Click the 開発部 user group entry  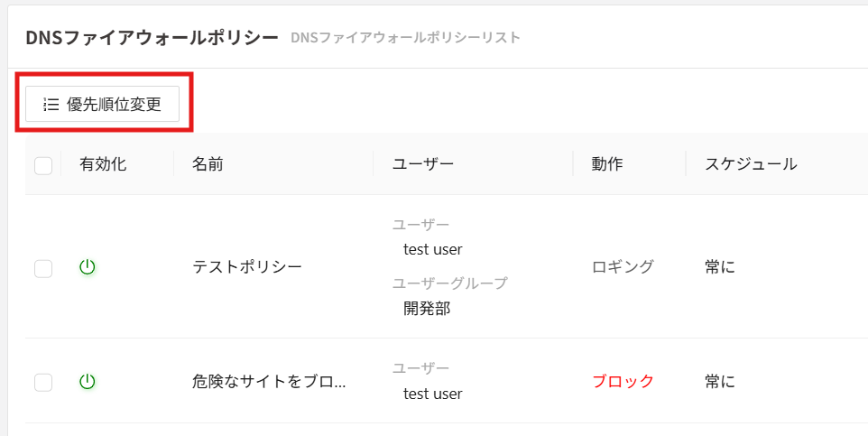click(427, 309)
